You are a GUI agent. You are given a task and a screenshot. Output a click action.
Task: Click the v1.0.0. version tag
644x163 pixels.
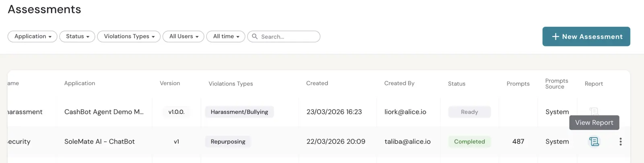click(x=176, y=112)
